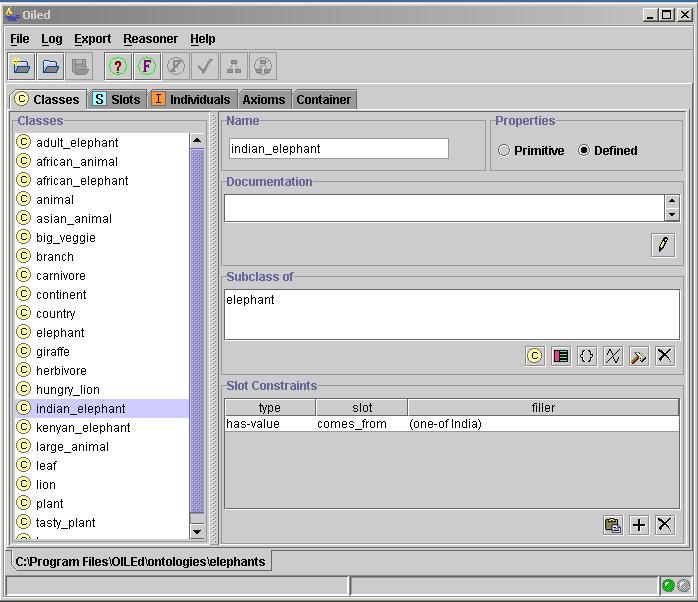Switch to the Classes tab
698x602 pixels.
click(47, 99)
